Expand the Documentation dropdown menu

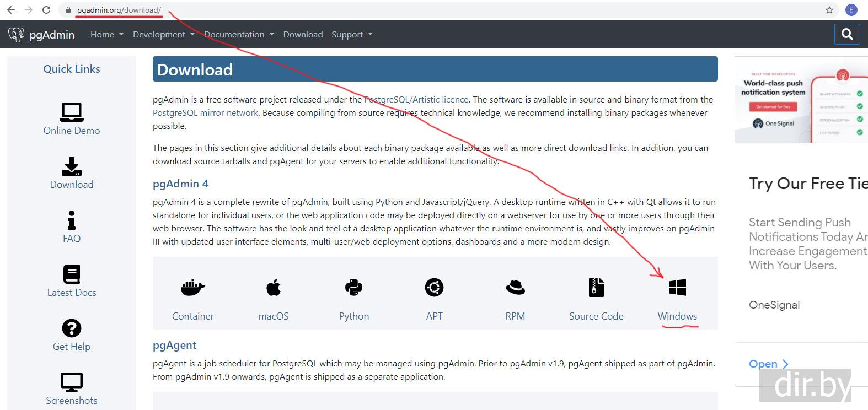point(239,34)
